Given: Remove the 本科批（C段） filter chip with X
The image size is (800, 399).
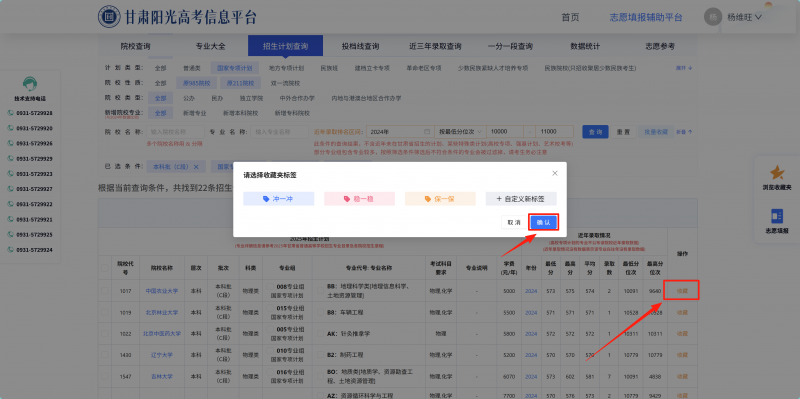Looking at the screenshot, I should pyautogui.click(x=196, y=166).
